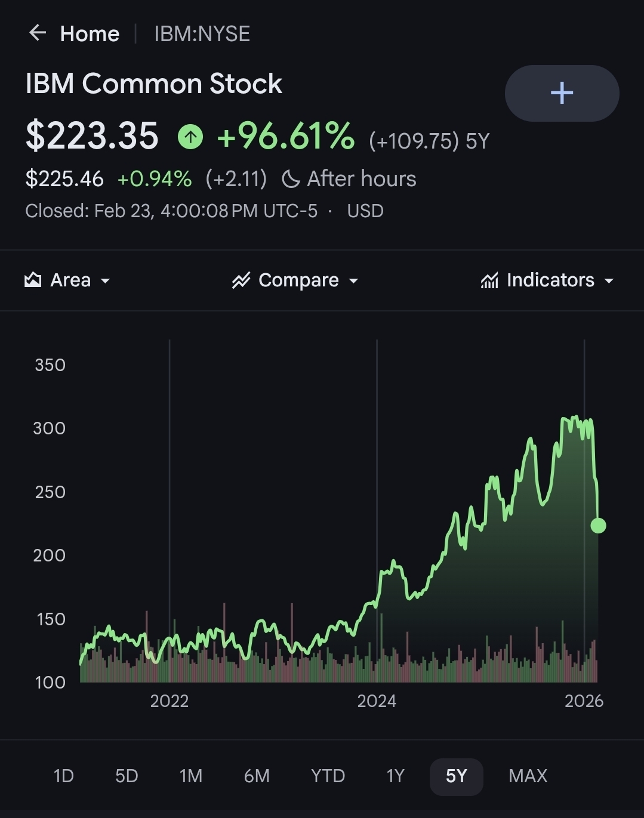Select the 5D time range

pyautogui.click(x=127, y=776)
